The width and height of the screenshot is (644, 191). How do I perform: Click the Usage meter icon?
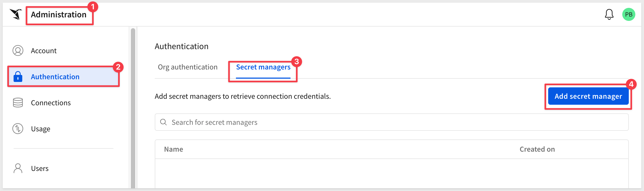click(x=18, y=129)
